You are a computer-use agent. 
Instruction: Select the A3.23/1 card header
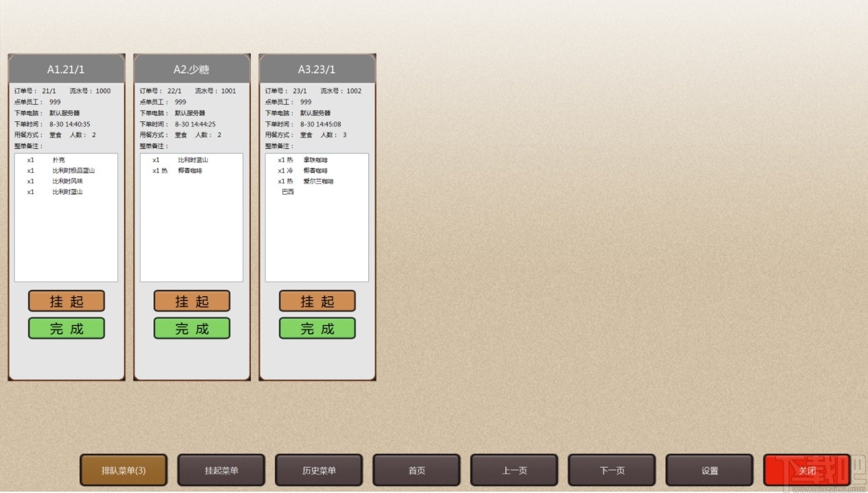(317, 69)
